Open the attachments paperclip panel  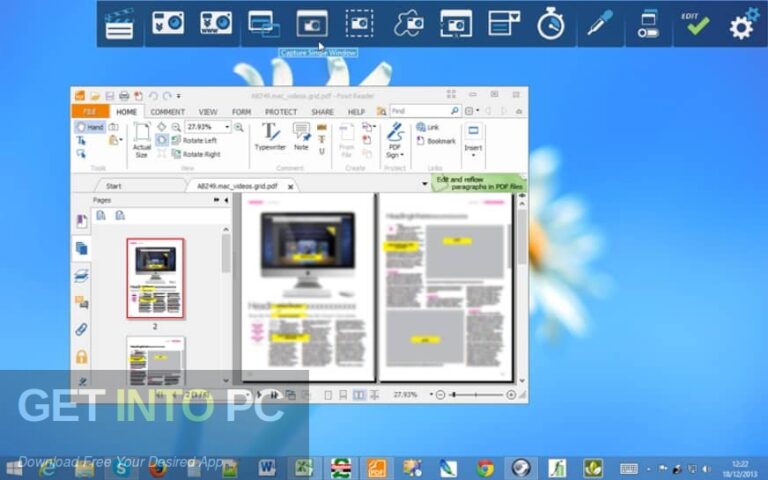tap(81, 330)
